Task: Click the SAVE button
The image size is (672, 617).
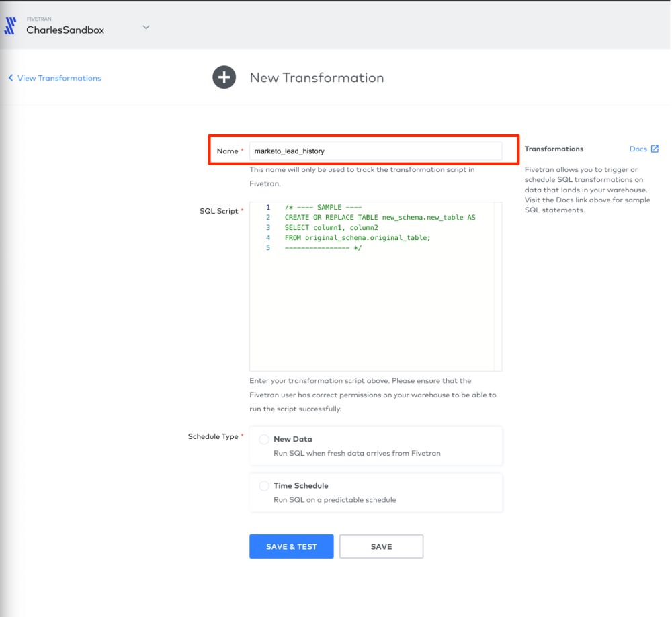Action: [382, 546]
